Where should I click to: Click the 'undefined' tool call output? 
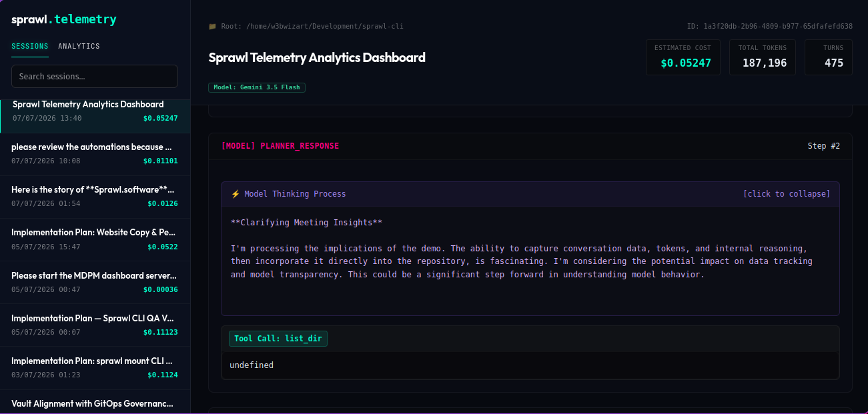(x=252, y=365)
